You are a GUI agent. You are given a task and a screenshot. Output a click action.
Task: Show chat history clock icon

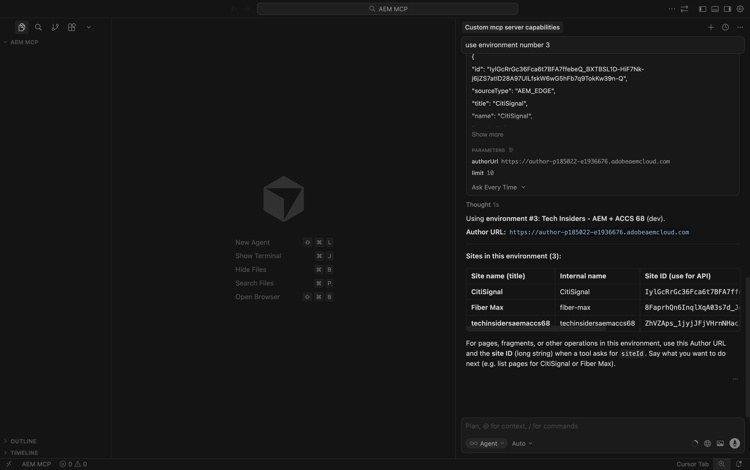coord(725,27)
